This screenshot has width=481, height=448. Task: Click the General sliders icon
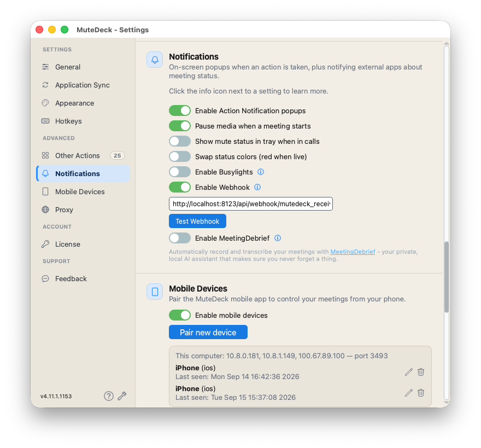[x=45, y=67]
